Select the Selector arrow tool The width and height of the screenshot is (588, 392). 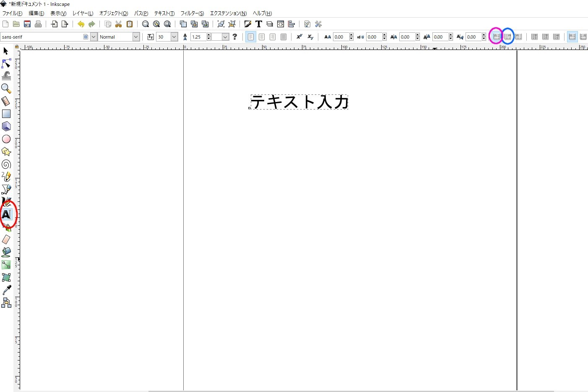pos(6,51)
